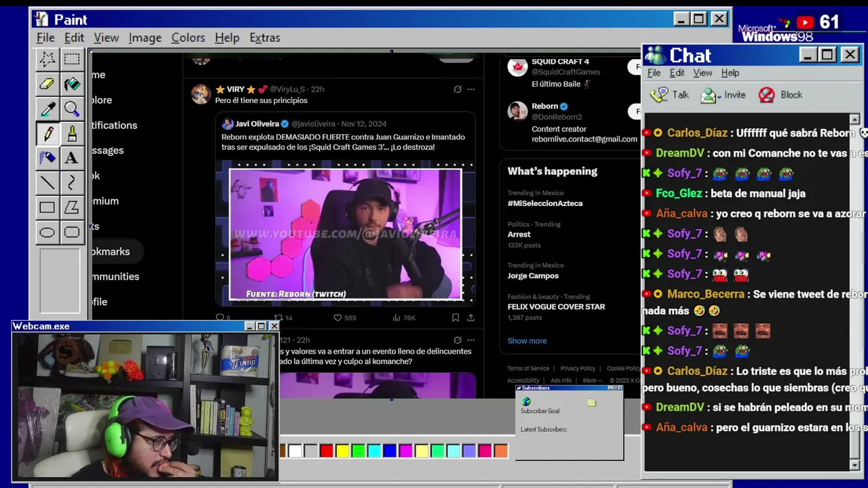Select the Ellipse shape tool
The height and width of the screenshot is (488, 868).
(47, 232)
